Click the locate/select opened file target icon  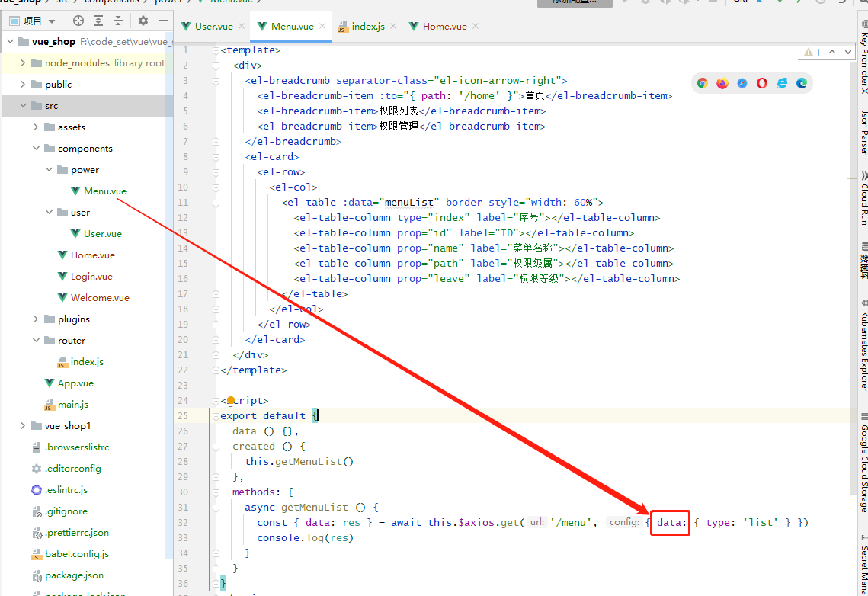[78, 21]
